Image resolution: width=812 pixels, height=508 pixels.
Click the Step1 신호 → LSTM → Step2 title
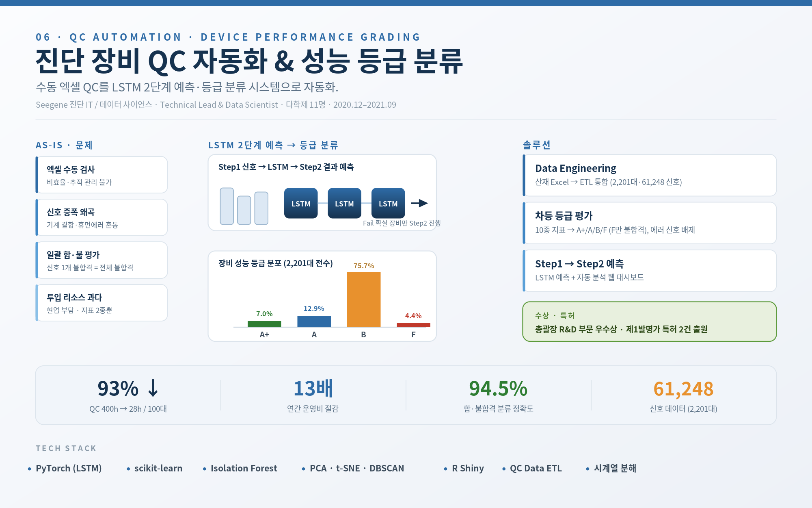(286, 167)
